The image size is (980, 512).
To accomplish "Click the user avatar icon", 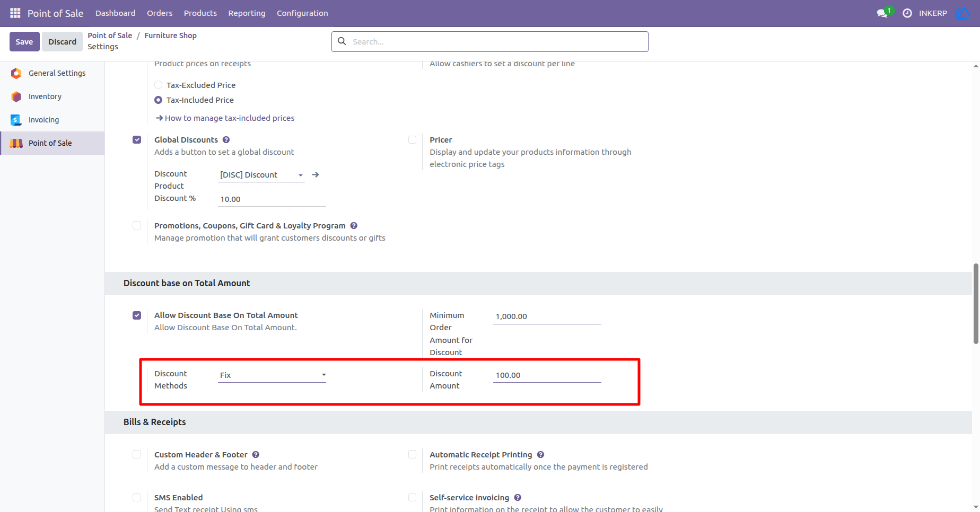I will (961, 13).
